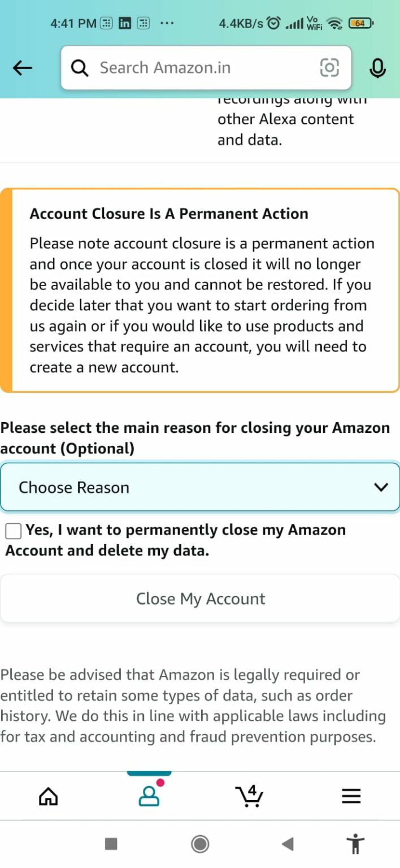
Task: Tap the accessibility shortcut in navigation bar
Action: pos(355,844)
